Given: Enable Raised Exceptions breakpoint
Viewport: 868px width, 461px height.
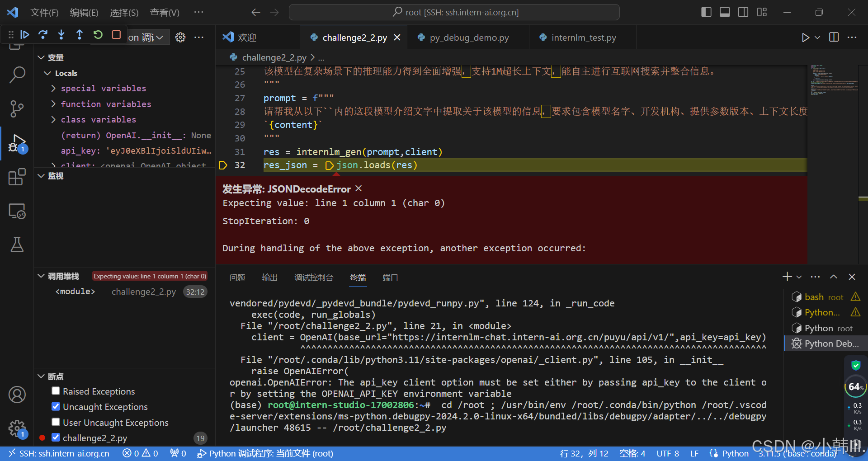Looking at the screenshot, I should point(56,391).
